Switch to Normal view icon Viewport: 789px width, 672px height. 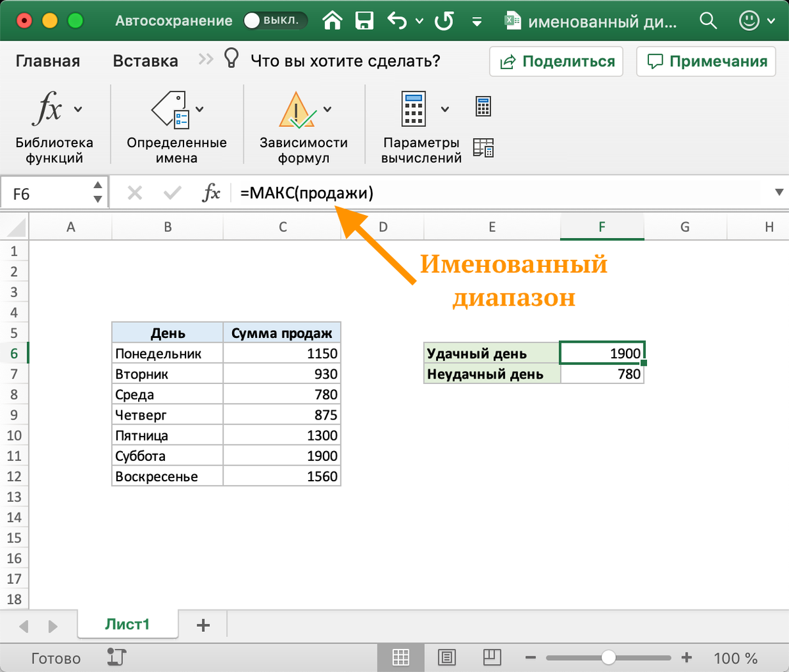coord(400,657)
